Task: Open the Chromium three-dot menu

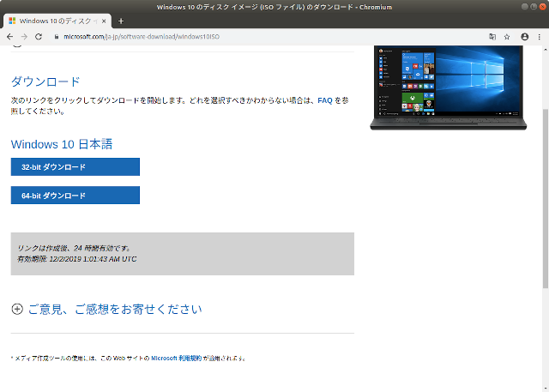Action: (x=540, y=37)
